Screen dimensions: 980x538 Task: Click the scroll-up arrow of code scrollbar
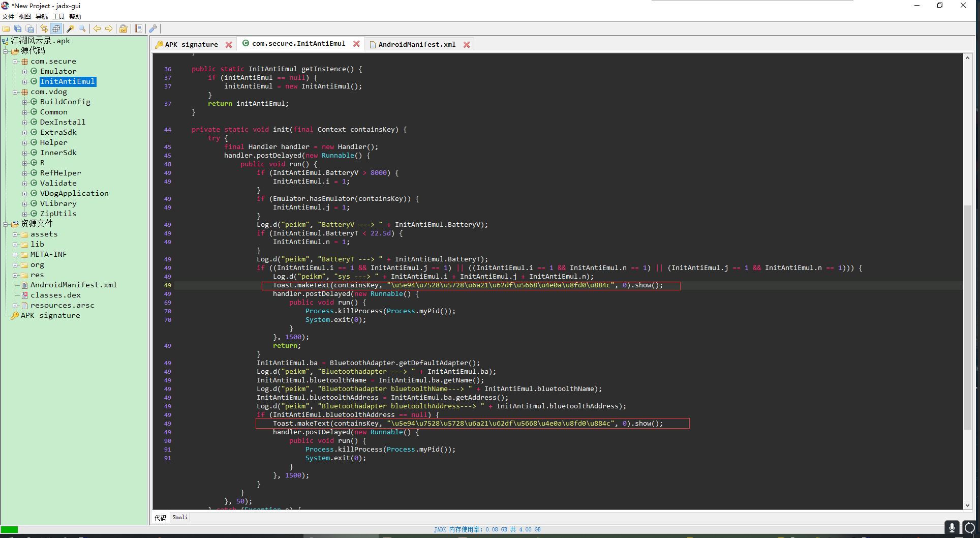(967, 58)
